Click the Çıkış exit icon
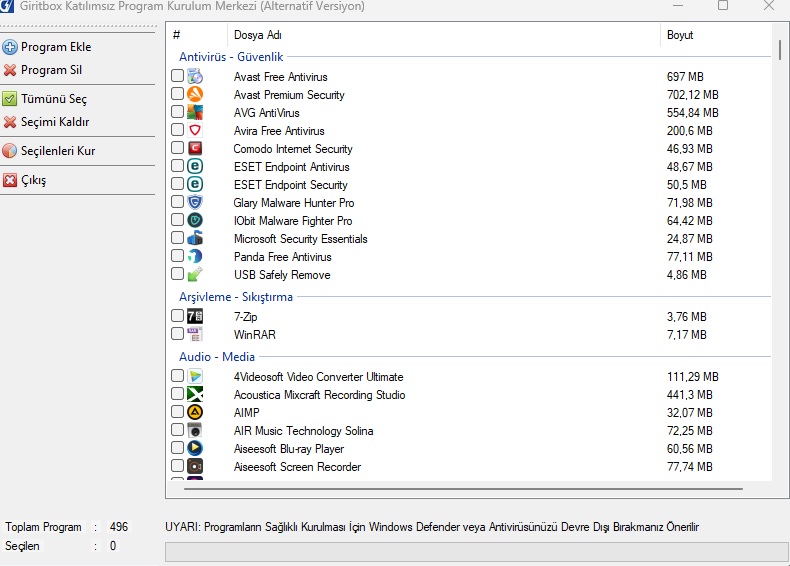 [x=10, y=180]
